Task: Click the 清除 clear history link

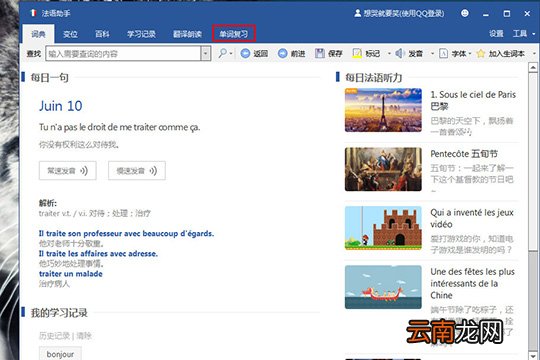Action: 84,336
